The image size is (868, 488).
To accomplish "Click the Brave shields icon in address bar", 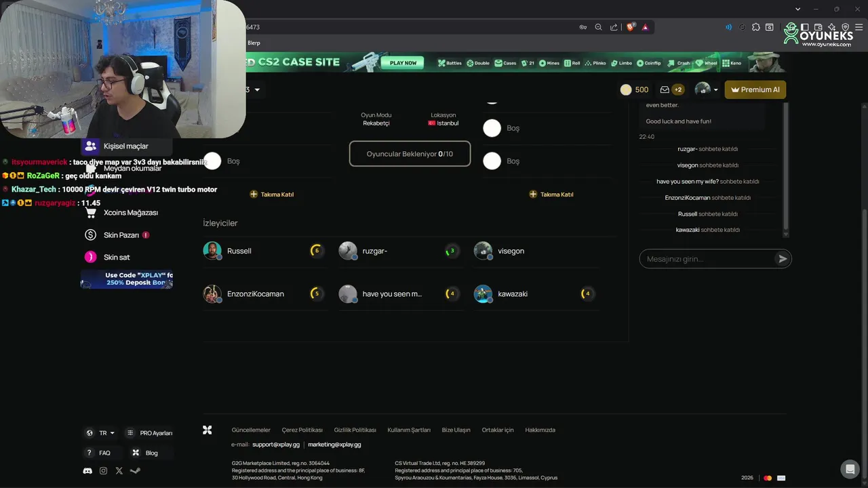I will click(631, 27).
